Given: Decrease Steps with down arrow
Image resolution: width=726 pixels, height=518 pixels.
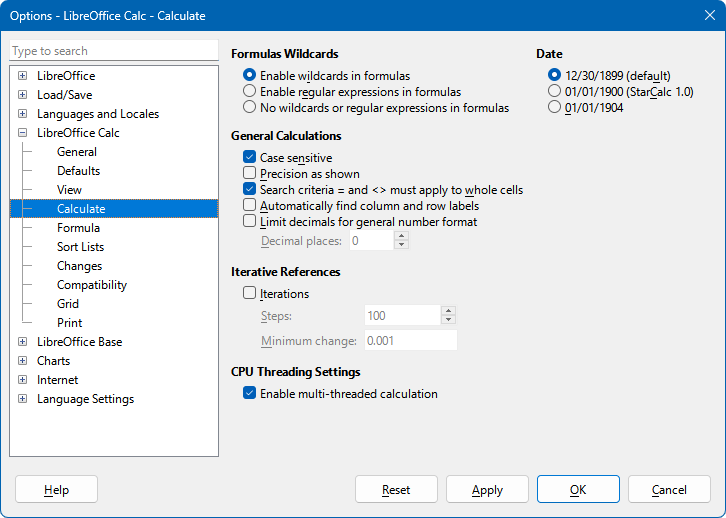Looking at the screenshot, I should (448, 320).
